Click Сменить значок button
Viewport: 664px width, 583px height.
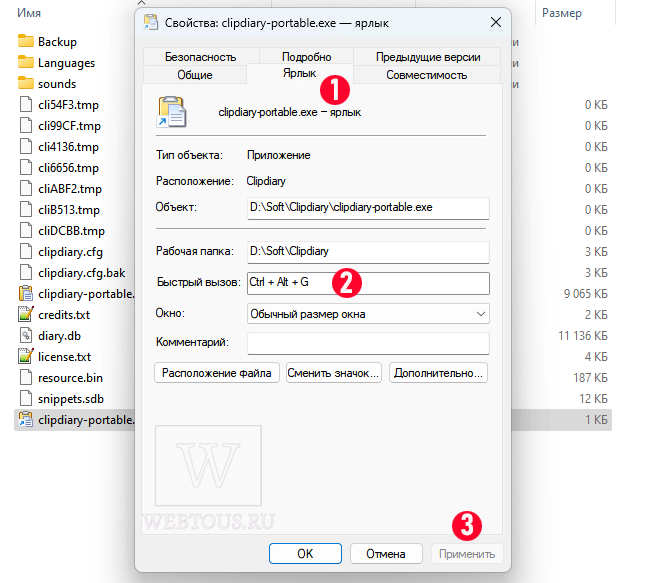click(x=334, y=373)
